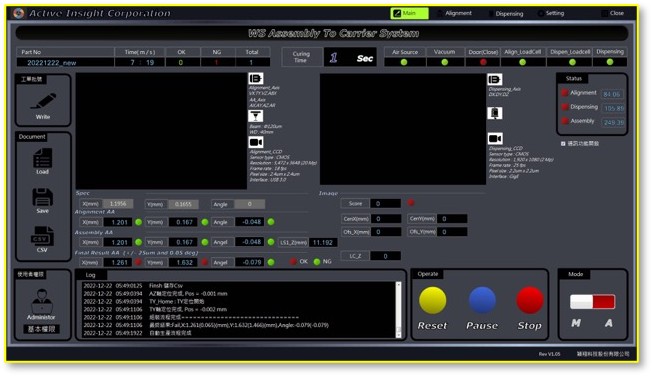Click the blue Pause button
Viewport: 652px width, 376px height.
(482, 300)
